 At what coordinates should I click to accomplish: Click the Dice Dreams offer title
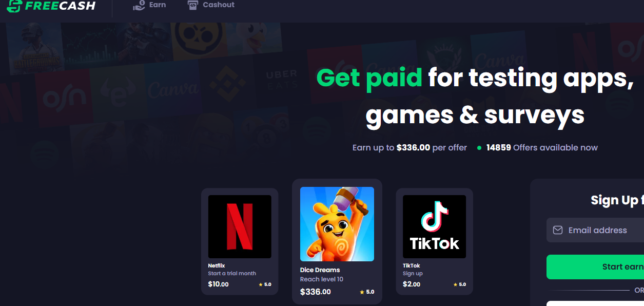(x=320, y=270)
